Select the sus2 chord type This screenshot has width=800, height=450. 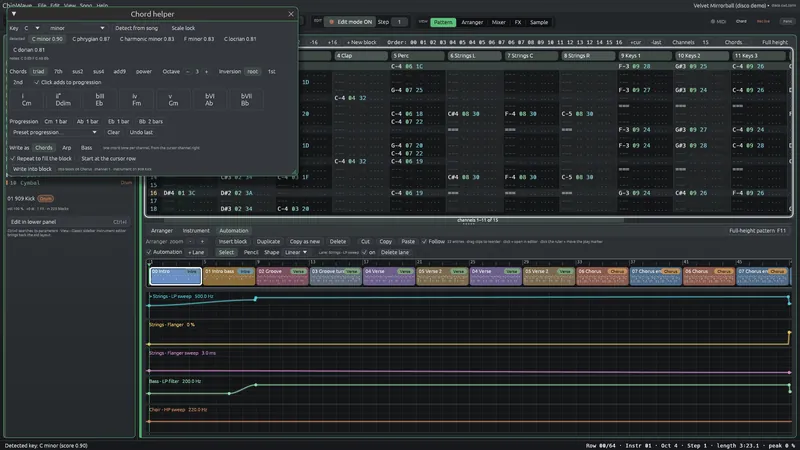pyautogui.click(x=78, y=71)
